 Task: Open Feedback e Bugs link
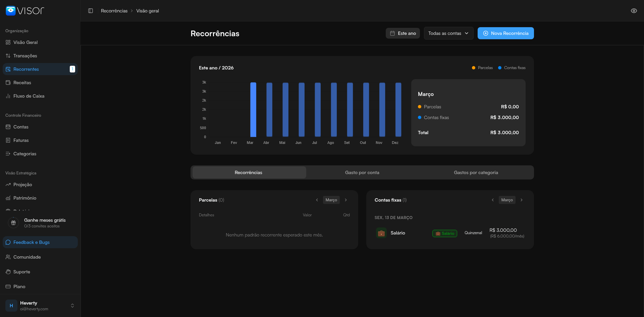pyautogui.click(x=32, y=242)
